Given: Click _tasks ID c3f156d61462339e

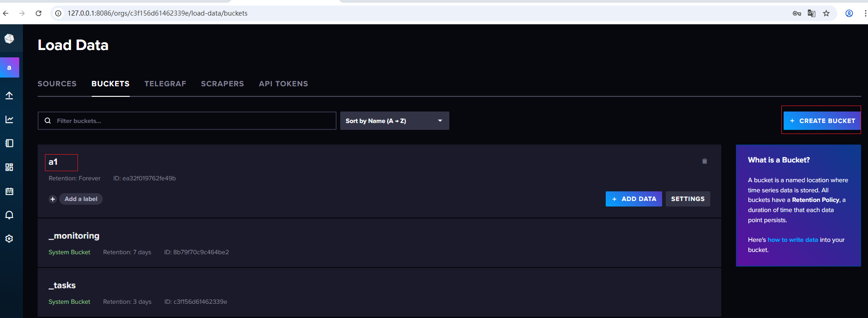Looking at the screenshot, I should 196,301.
